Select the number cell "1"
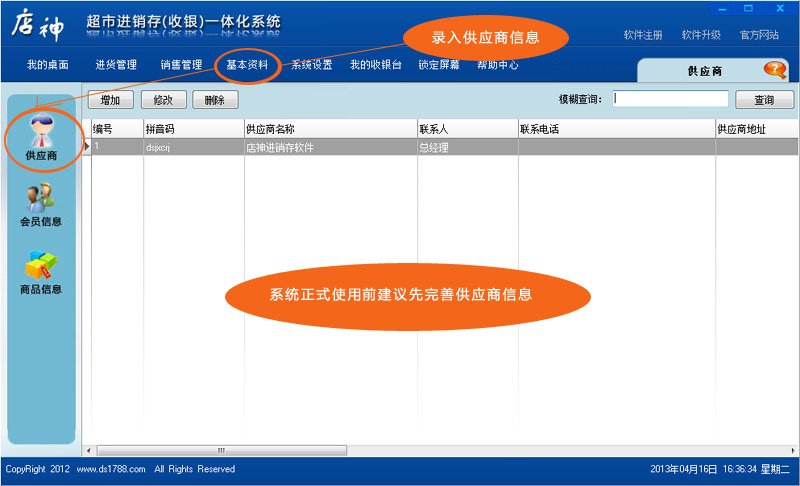This screenshot has width=800, height=486. (x=117, y=147)
